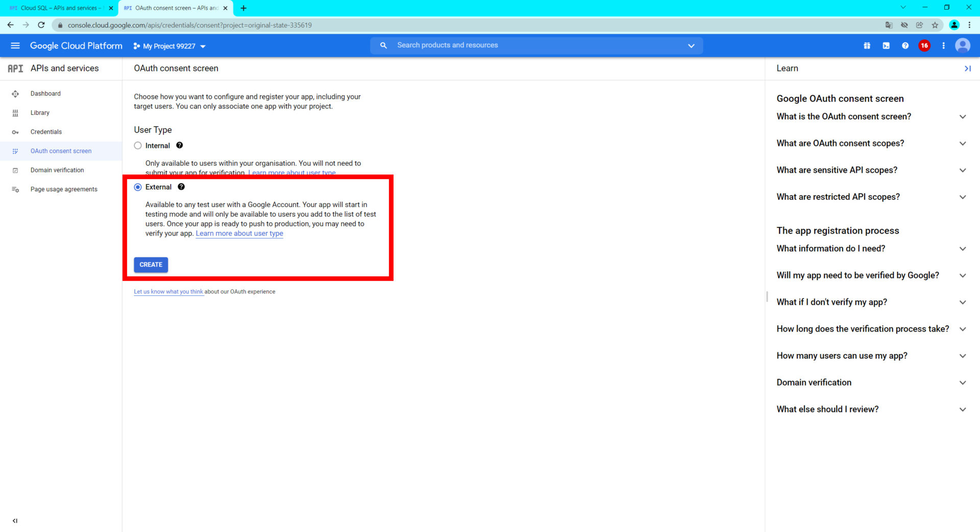Select the Internal user type radio button
The image size is (980, 532).
[138, 145]
